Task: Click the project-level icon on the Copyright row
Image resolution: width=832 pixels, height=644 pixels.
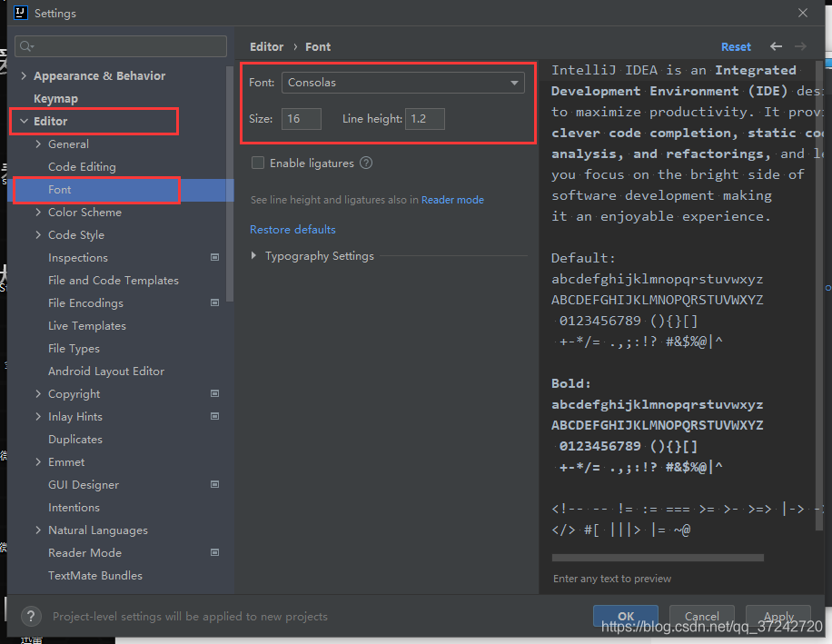Action: 215,393
